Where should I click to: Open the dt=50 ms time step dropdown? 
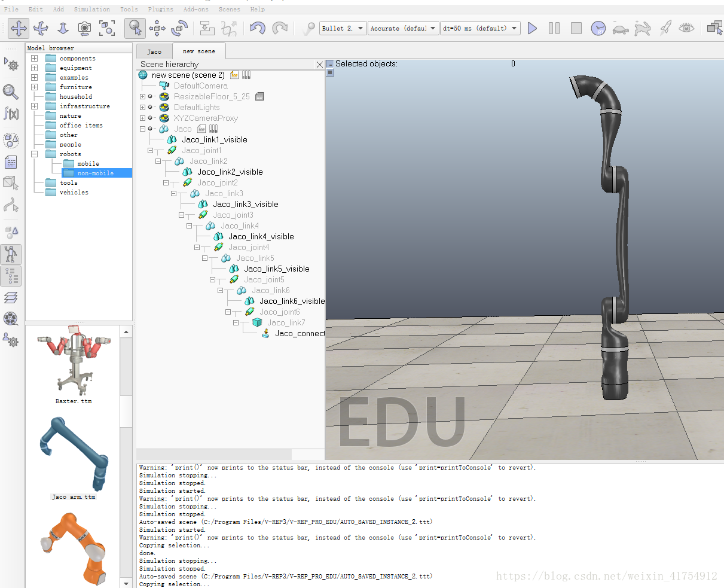(480, 28)
